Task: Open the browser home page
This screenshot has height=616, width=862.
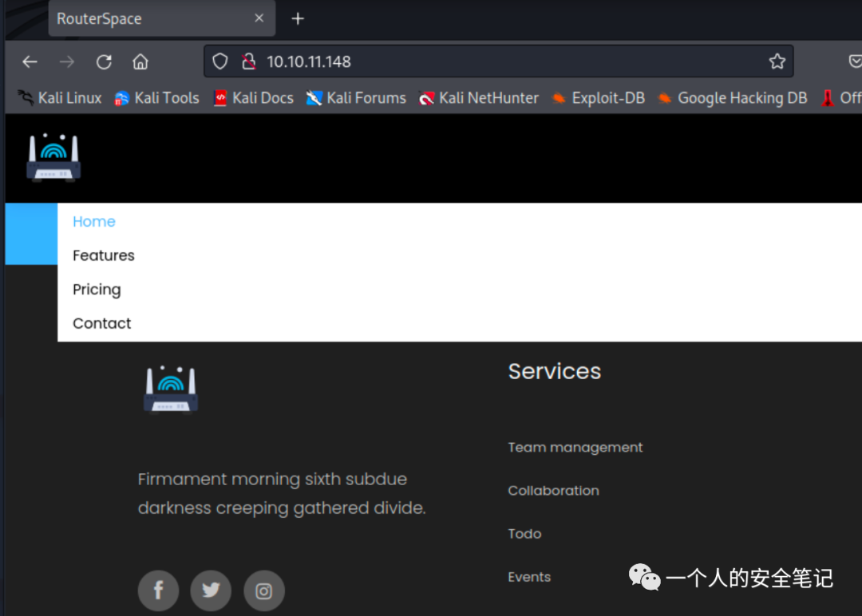Action: 140,61
